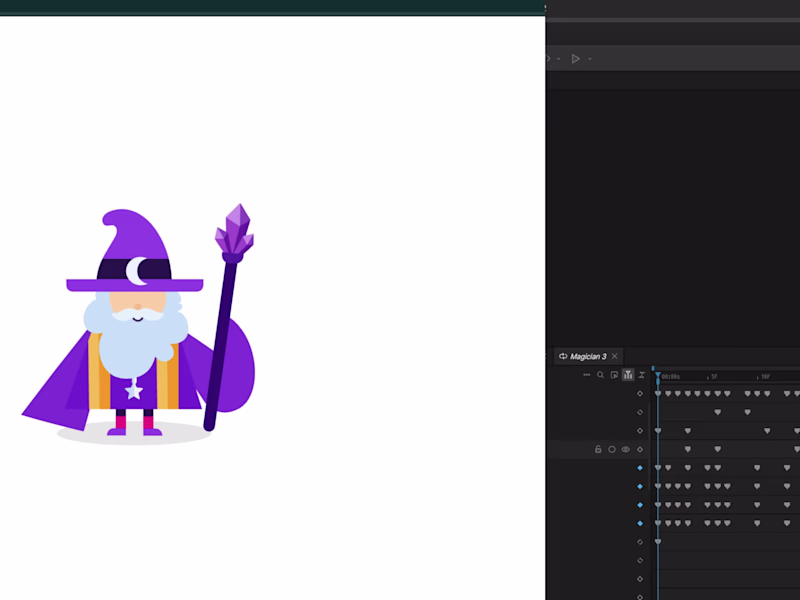Close the Magician 3 tab
800x600 pixels.
615,356
